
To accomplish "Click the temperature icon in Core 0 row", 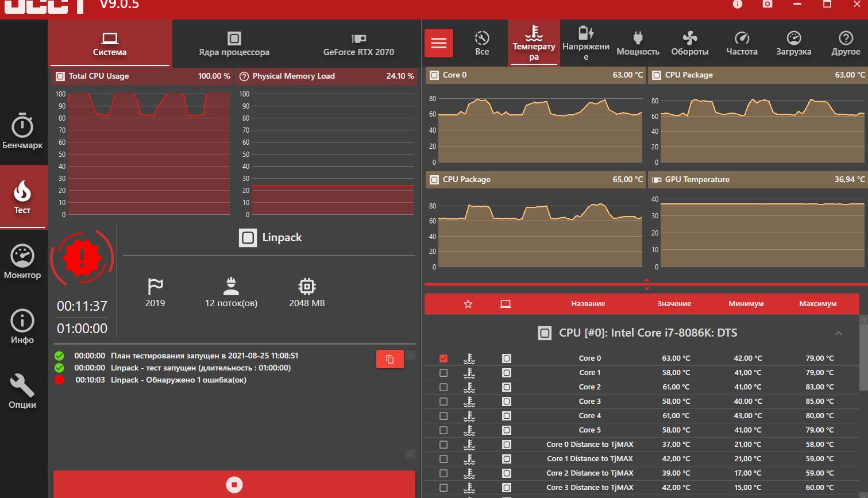I will point(469,358).
